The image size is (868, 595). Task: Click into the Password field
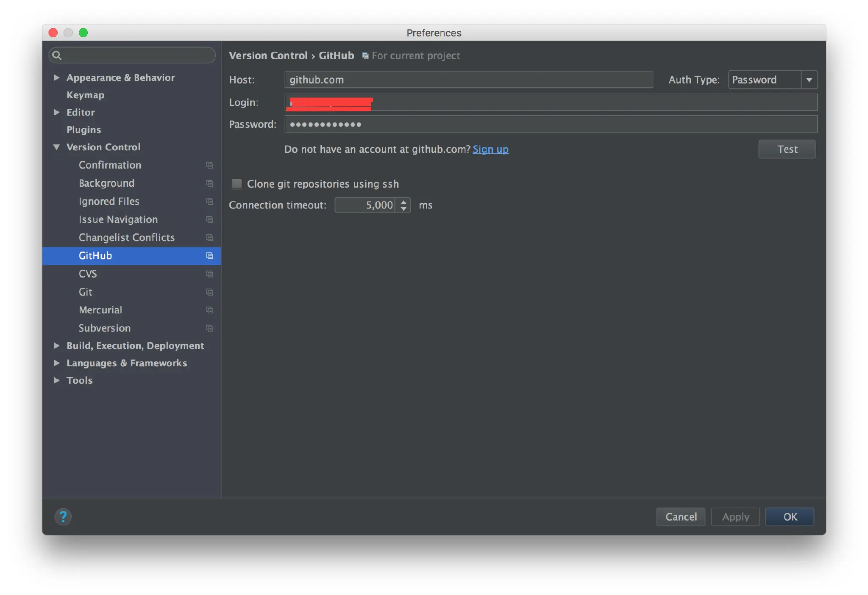coord(551,125)
